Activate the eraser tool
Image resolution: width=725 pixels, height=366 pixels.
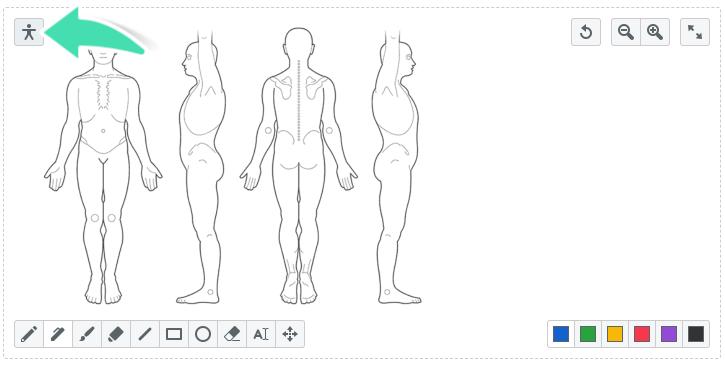coord(232,334)
